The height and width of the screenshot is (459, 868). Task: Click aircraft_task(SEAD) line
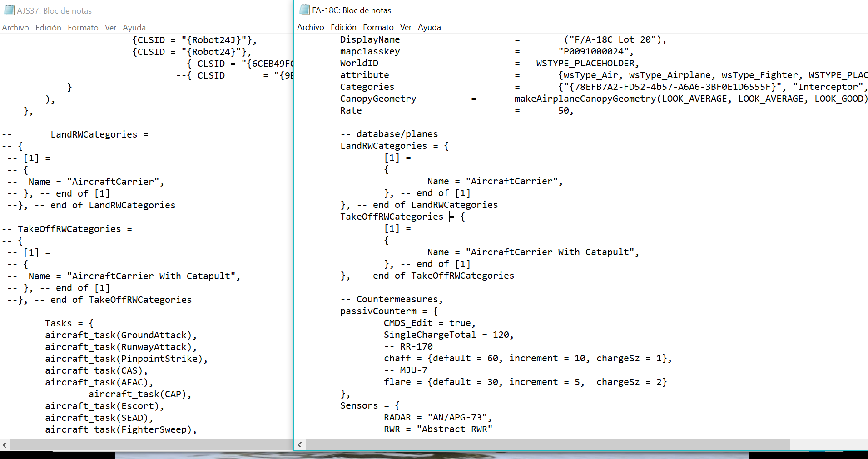tap(99, 418)
